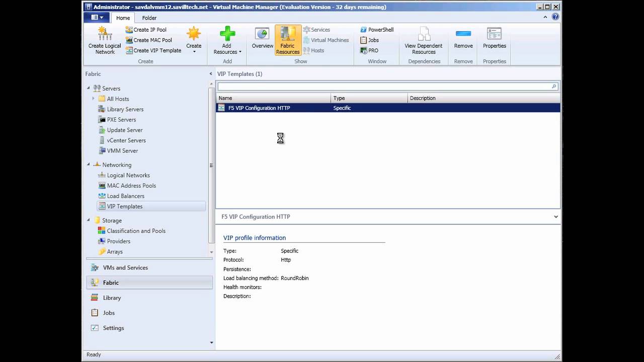Screen dimensions: 644x362
Task: Click the navigation tree vertical scrollbar
Action: click(211, 166)
